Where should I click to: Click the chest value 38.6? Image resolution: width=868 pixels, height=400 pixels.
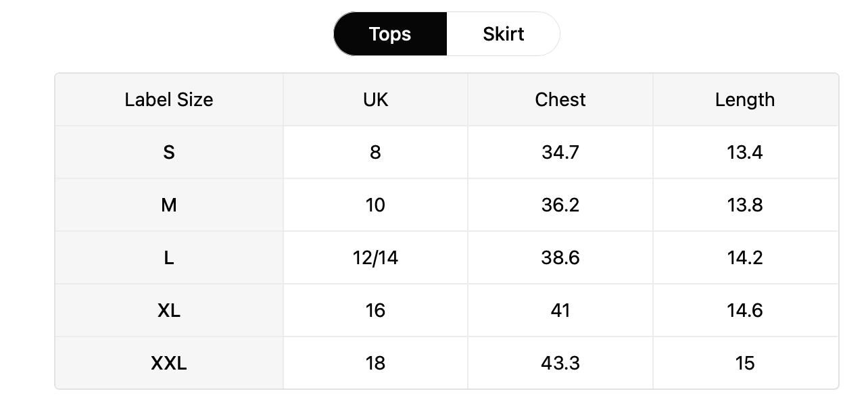(560, 257)
